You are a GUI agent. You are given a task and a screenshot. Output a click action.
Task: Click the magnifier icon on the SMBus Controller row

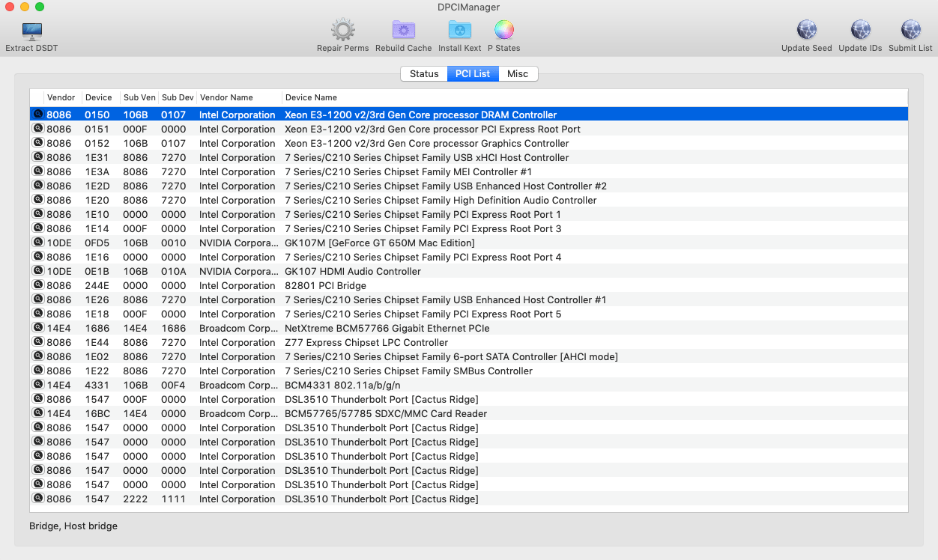pos(38,371)
